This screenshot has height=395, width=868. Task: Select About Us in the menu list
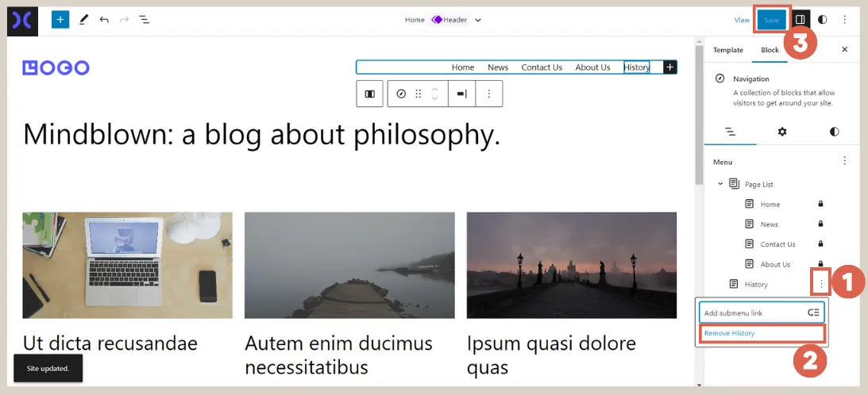click(x=776, y=264)
